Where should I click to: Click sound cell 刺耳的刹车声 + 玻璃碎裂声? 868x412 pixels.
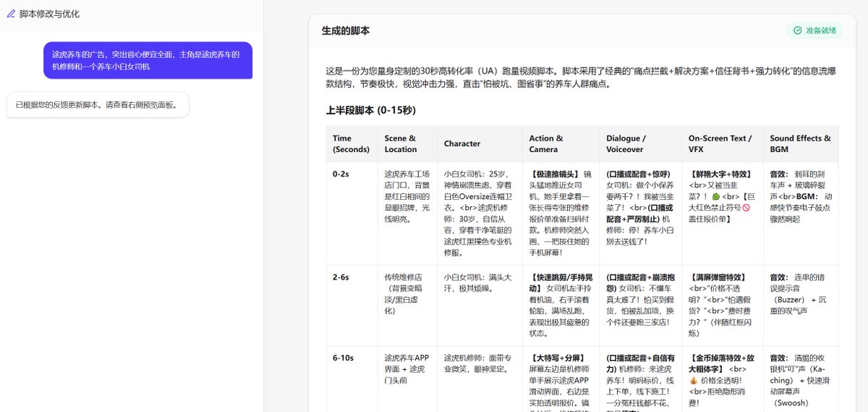coord(801,213)
